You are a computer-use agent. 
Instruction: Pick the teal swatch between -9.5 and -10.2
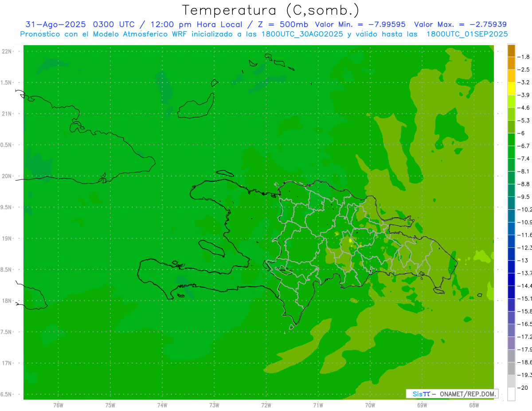(511, 203)
